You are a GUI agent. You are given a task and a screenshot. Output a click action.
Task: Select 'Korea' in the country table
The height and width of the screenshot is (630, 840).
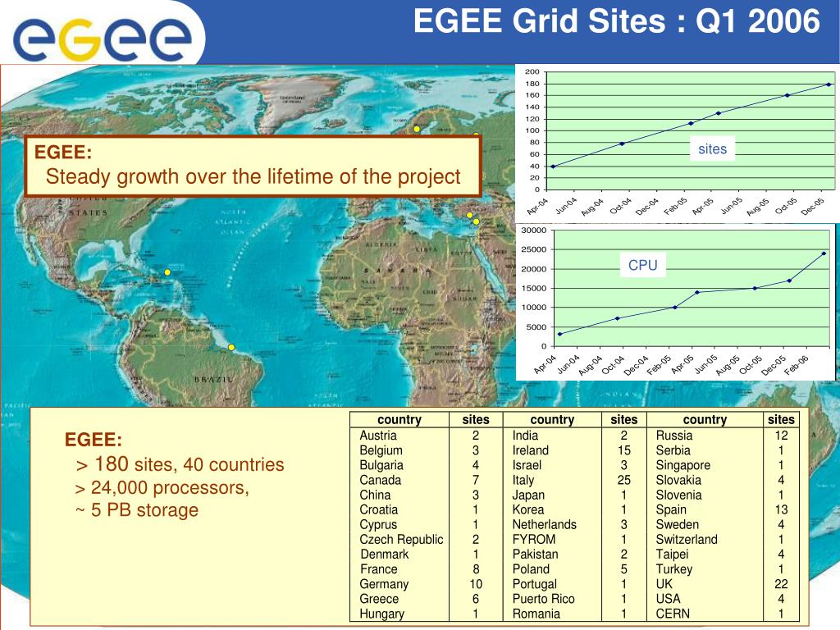click(527, 509)
